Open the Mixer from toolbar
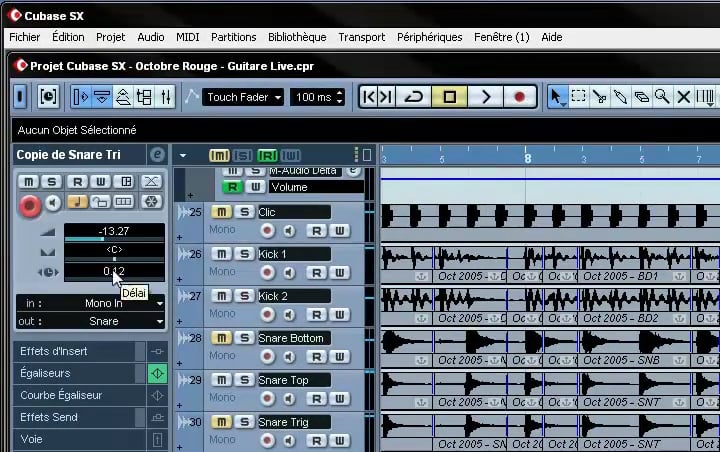Image resolution: width=720 pixels, height=452 pixels. [166, 97]
